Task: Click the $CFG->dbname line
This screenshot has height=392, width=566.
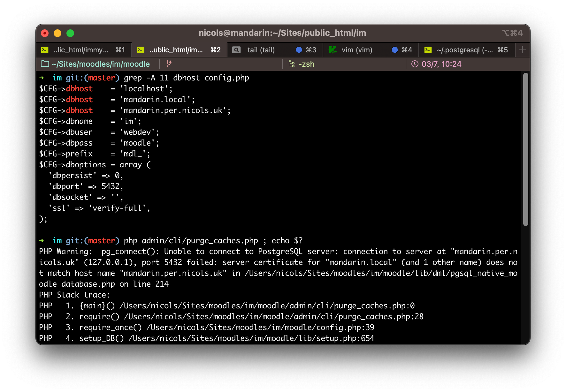Action: pos(90,121)
